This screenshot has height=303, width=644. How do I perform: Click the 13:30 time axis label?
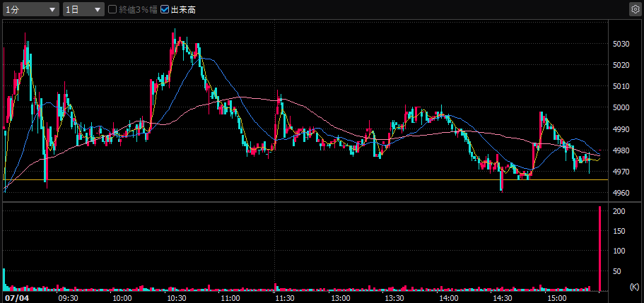click(394, 297)
